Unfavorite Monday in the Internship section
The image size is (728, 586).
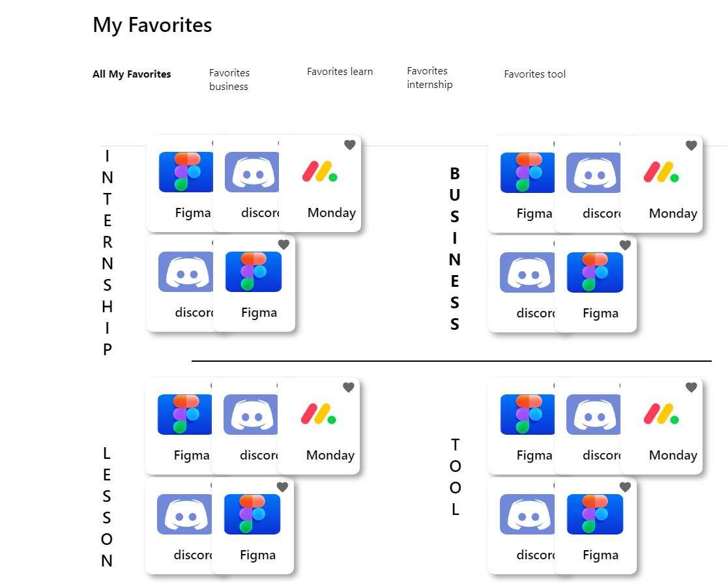coord(350,145)
